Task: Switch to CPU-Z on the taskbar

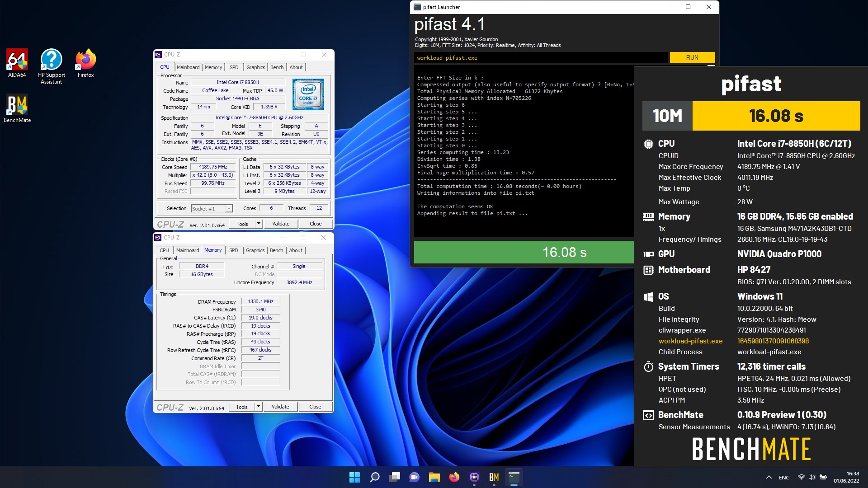Action: click(474, 477)
